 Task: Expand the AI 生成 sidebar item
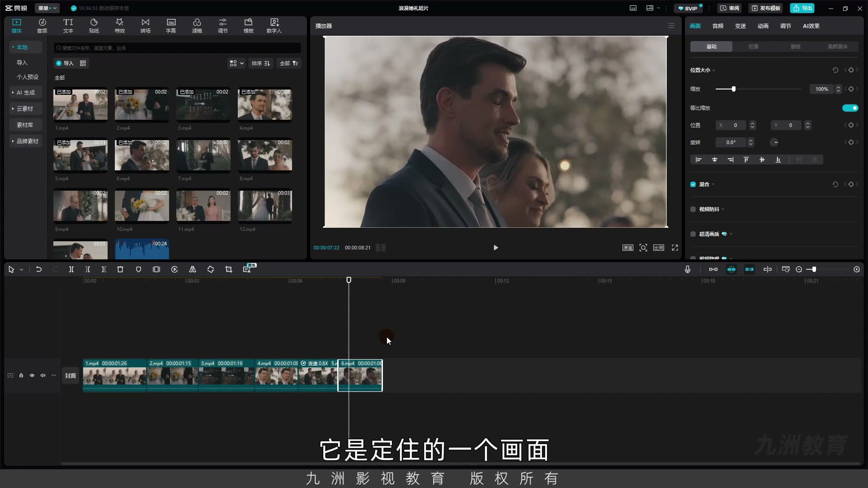pos(26,93)
